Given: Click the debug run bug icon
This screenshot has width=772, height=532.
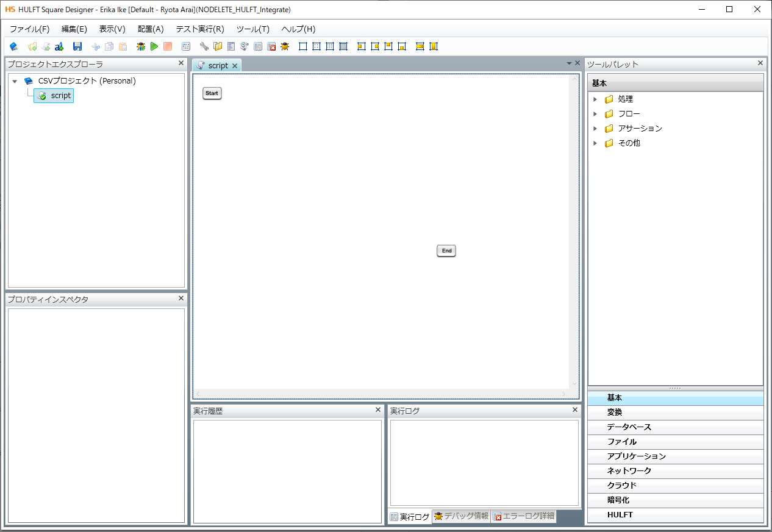Looking at the screenshot, I should [x=141, y=46].
